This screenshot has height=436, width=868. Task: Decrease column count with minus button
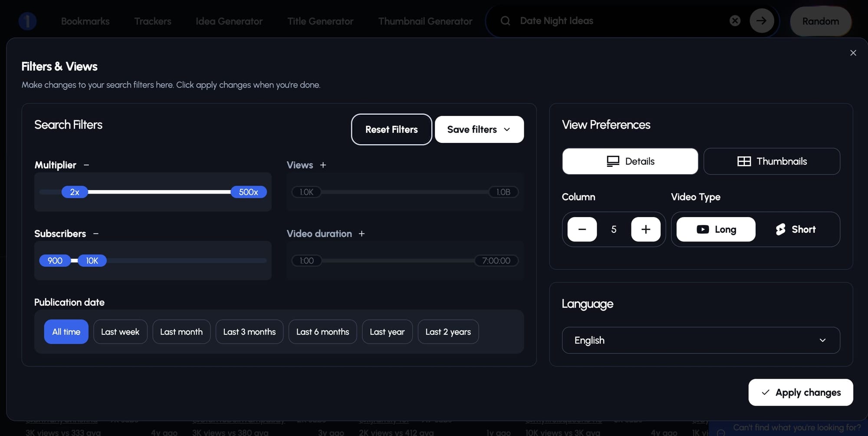(582, 229)
